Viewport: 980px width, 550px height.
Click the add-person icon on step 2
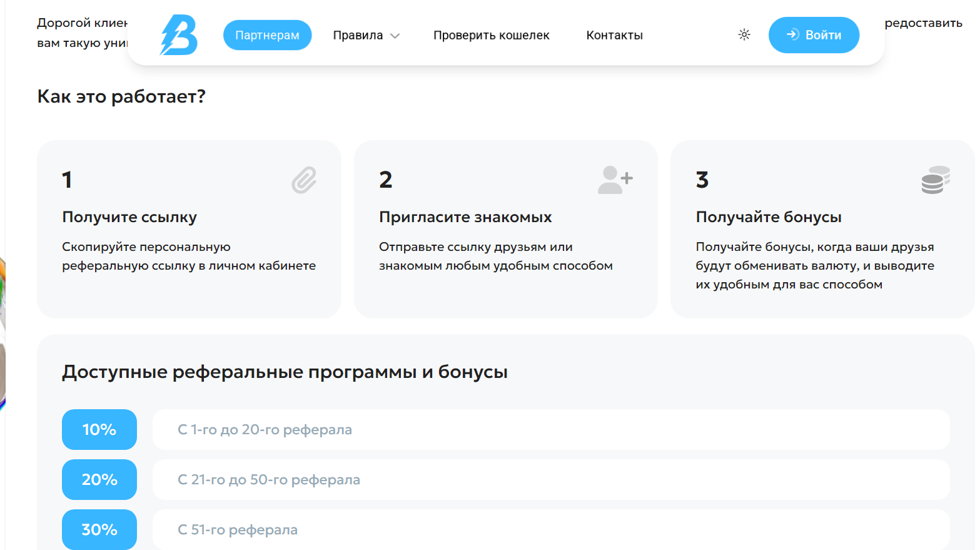(615, 180)
